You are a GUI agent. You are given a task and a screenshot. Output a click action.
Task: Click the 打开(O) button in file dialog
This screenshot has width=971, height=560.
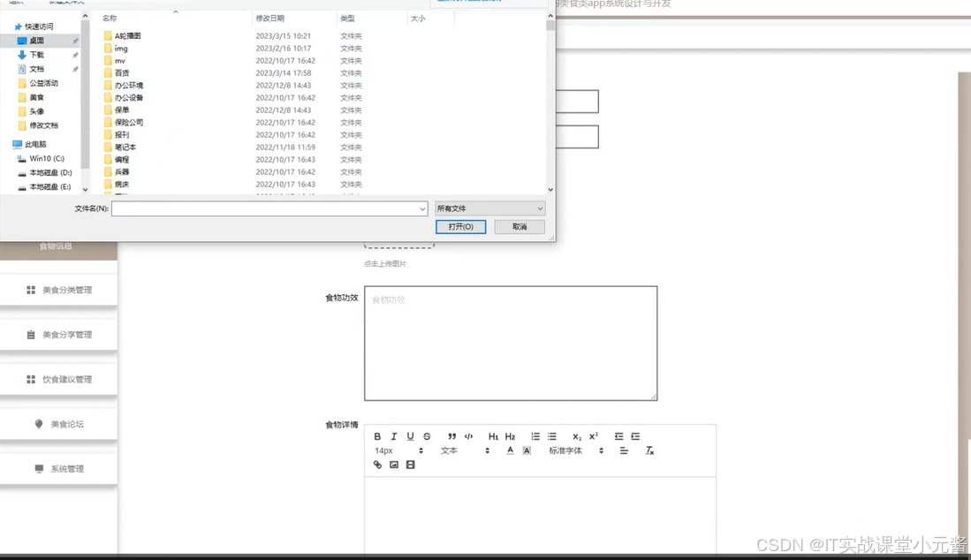point(460,226)
